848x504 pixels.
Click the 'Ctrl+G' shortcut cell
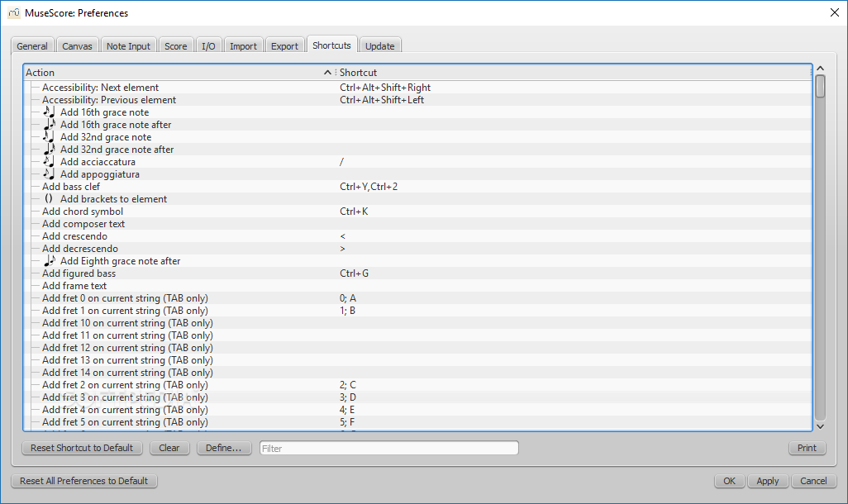tap(355, 273)
